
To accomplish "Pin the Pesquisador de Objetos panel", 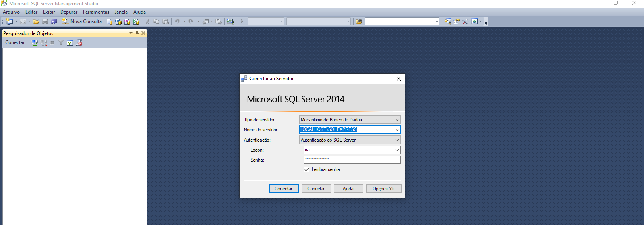I will click(x=137, y=33).
